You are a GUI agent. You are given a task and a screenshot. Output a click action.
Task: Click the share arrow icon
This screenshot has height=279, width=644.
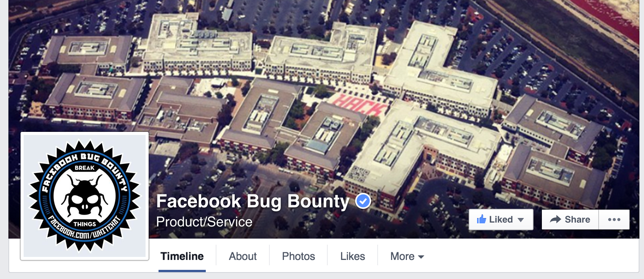click(x=556, y=219)
